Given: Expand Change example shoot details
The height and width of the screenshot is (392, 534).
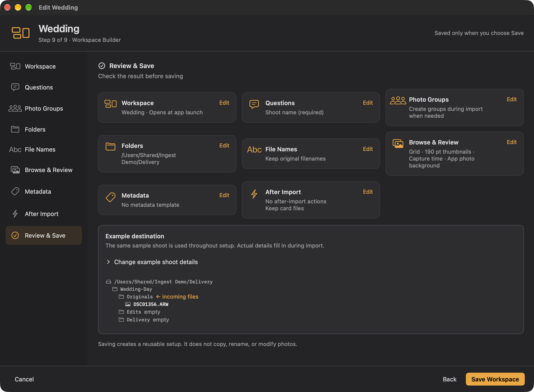Looking at the screenshot, I should [x=152, y=262].
